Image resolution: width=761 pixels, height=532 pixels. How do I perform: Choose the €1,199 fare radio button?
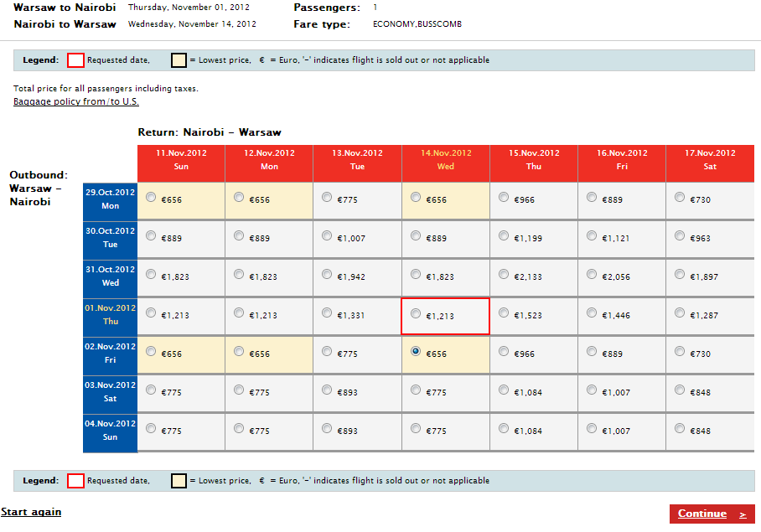[x=504, y=235]
